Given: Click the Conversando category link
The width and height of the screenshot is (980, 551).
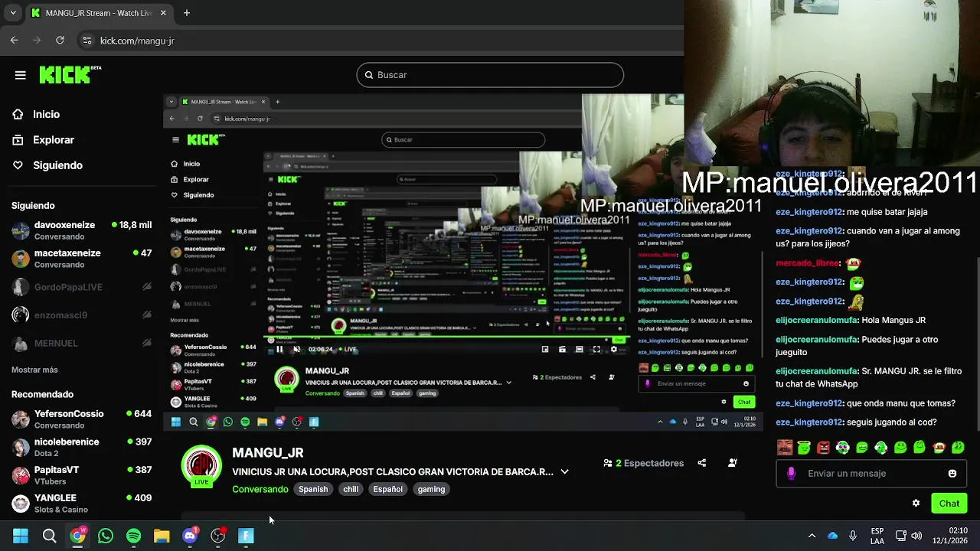Looking at the screenshot, I should 260,489.
